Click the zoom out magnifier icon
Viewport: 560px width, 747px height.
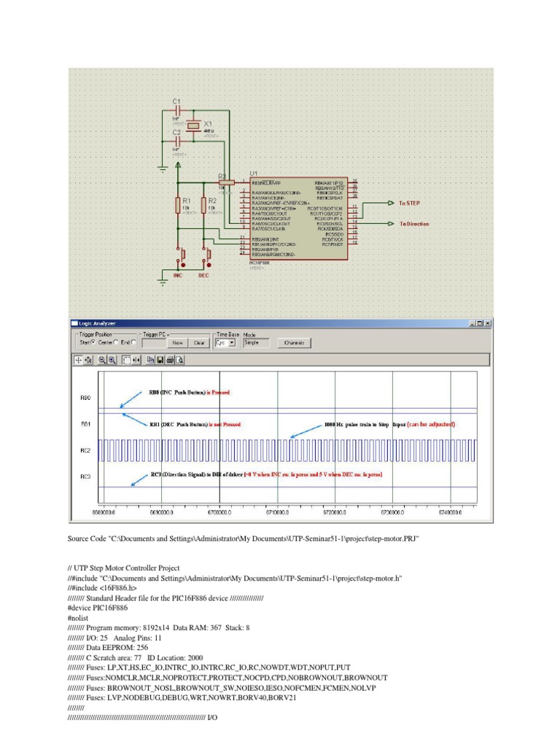pyautogui.click(x=102, y=360)
